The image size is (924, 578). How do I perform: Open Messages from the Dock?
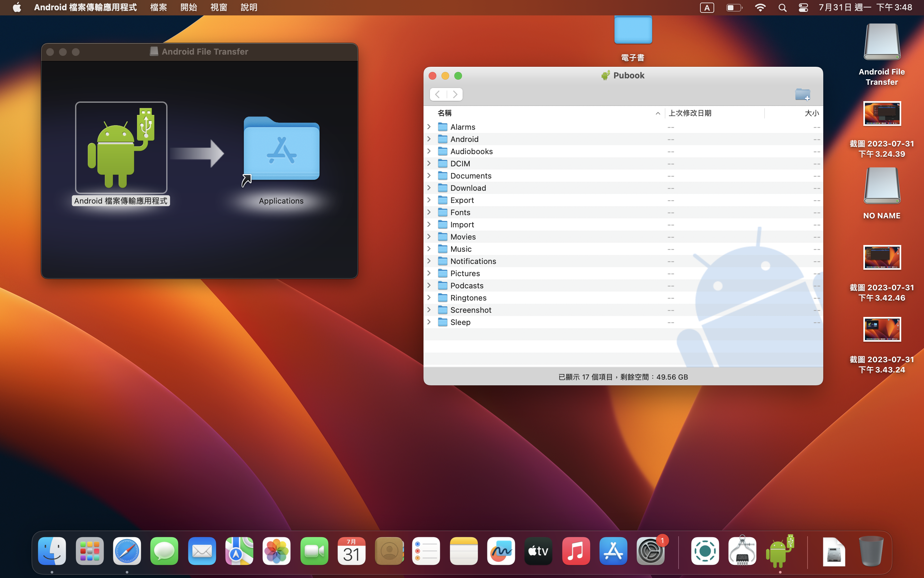click(164, 551)
